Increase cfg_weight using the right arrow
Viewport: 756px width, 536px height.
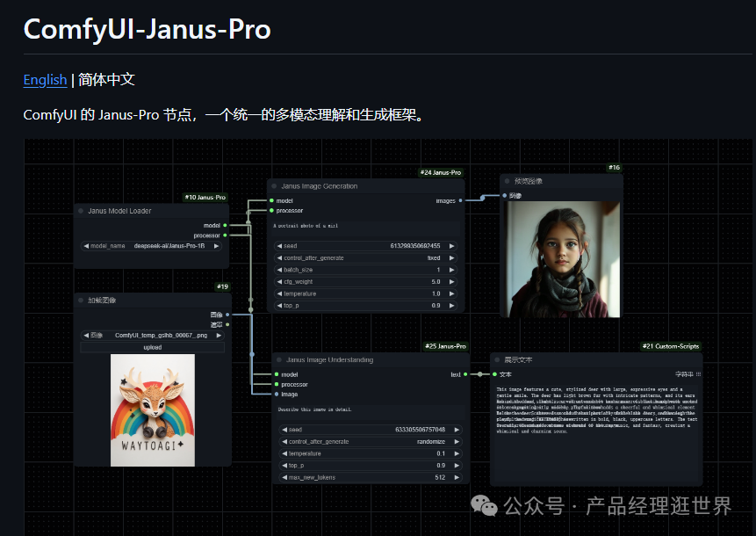tap(452, 281)
